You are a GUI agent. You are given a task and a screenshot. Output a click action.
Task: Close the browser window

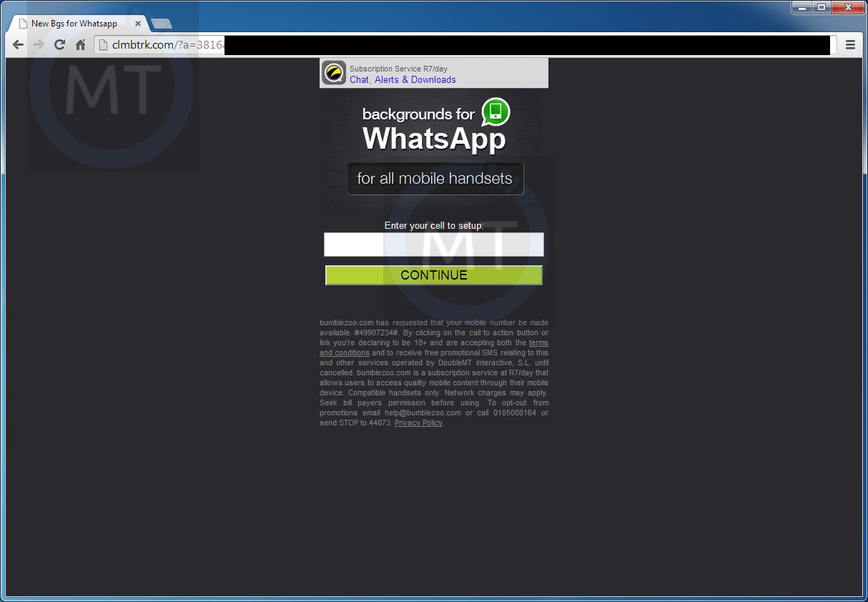[848, 7]
